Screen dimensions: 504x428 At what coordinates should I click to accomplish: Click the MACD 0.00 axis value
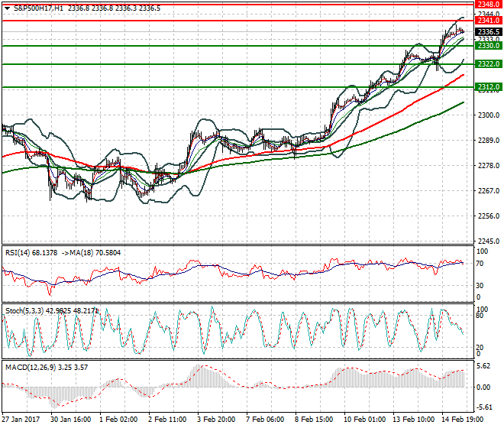click(483, 387)
